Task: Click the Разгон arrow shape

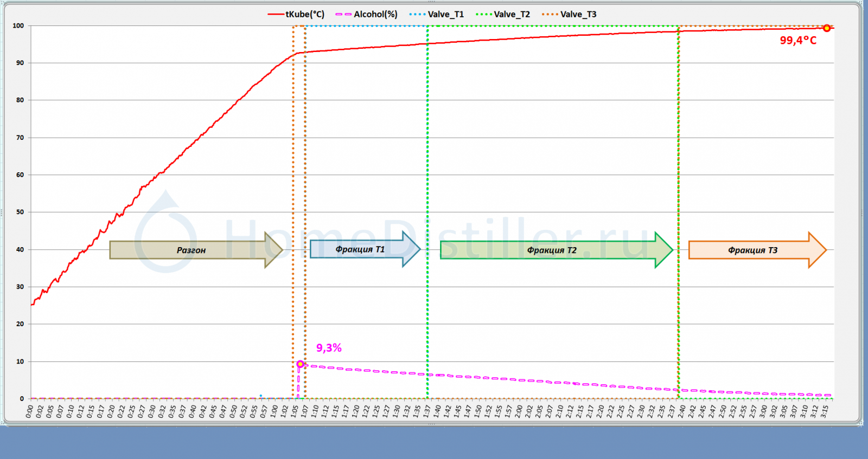Action: coord(191,250)
